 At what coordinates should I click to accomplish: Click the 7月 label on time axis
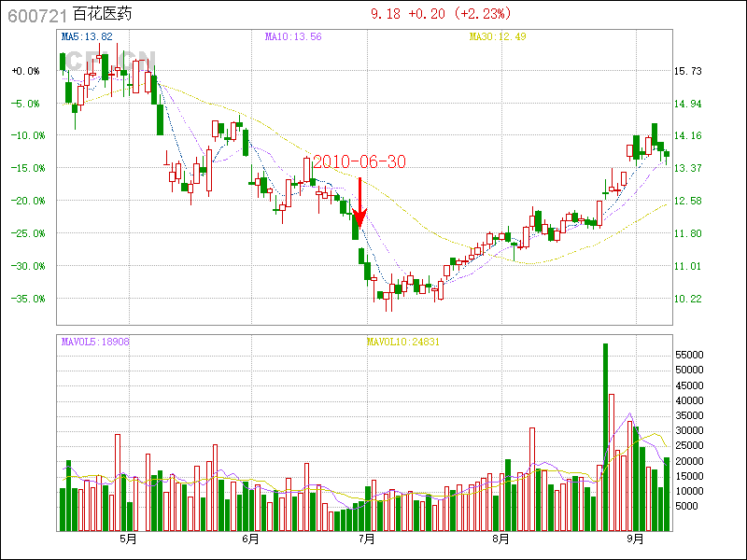pyautogui.click(x=367, y=539)
